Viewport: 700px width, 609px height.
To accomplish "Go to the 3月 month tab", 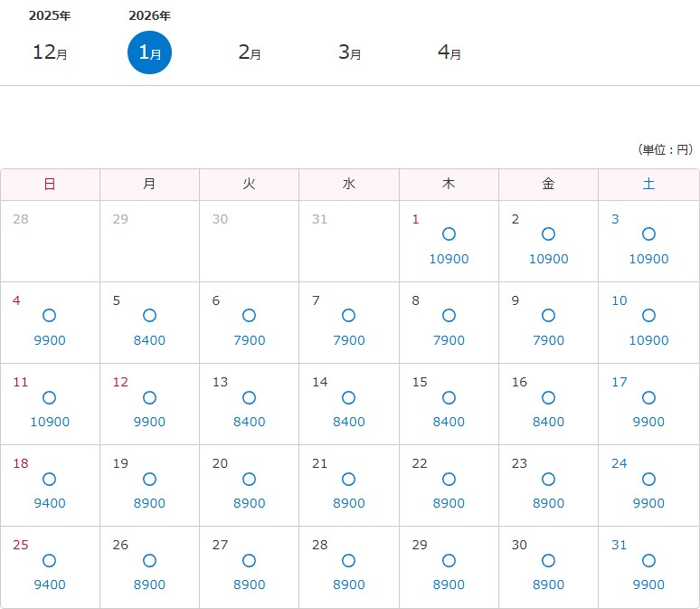I will tap(349, 52).
